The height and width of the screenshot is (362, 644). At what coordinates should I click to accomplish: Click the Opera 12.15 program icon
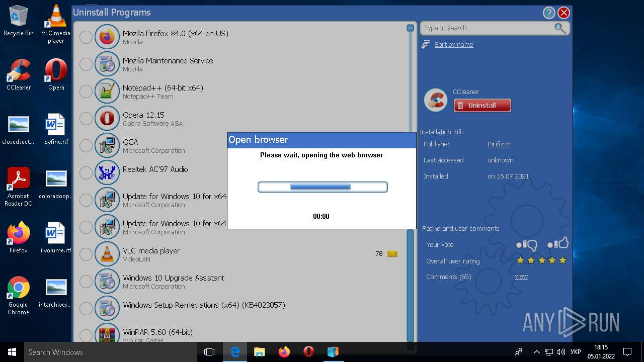coord(107,118)
